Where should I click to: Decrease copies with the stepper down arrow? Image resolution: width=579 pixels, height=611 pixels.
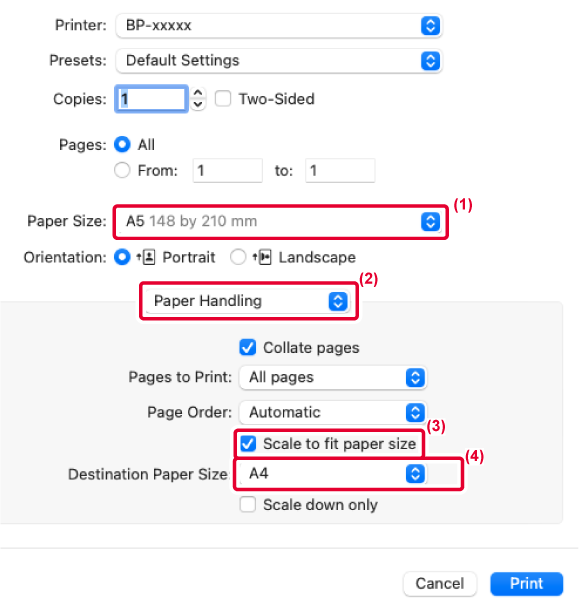pyautogui.click(x=198, y=104)
